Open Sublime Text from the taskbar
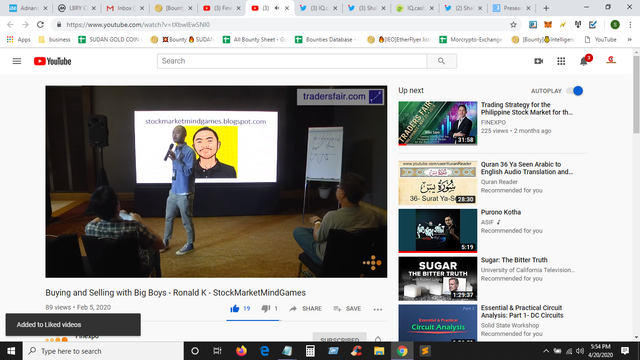The height and width of the screenshot is (360, 640). coord(425,351)
